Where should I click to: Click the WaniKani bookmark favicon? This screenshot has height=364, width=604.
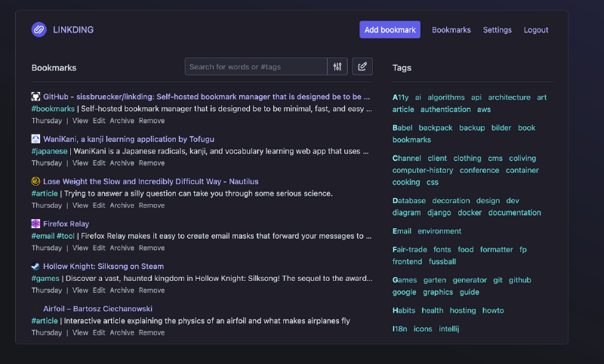[x=35, y=139]
